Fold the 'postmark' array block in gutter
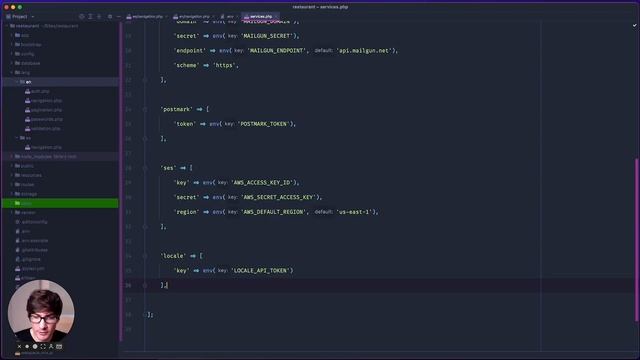Viewport: 640px width, 360px height. pos(145,109)
